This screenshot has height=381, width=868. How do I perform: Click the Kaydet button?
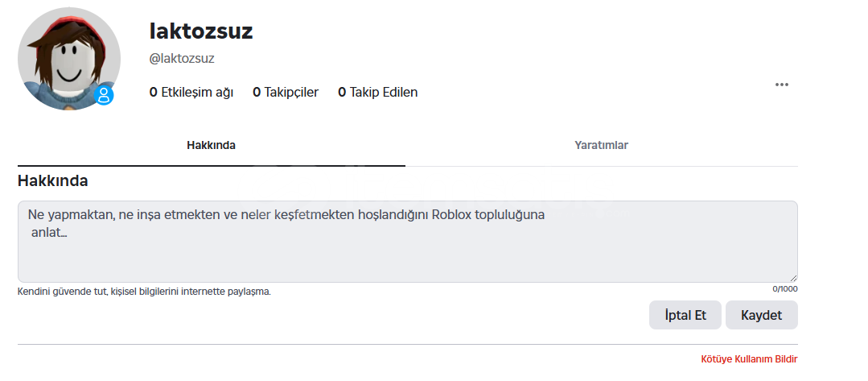(x=761, y=315)
